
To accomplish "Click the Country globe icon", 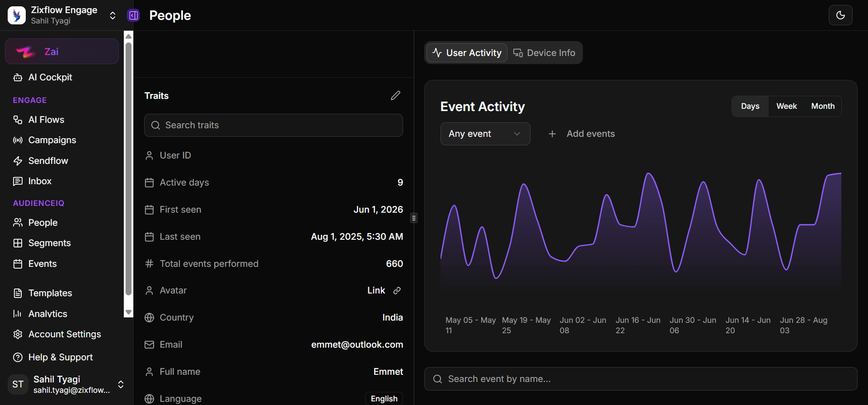I will coord(149,317).
